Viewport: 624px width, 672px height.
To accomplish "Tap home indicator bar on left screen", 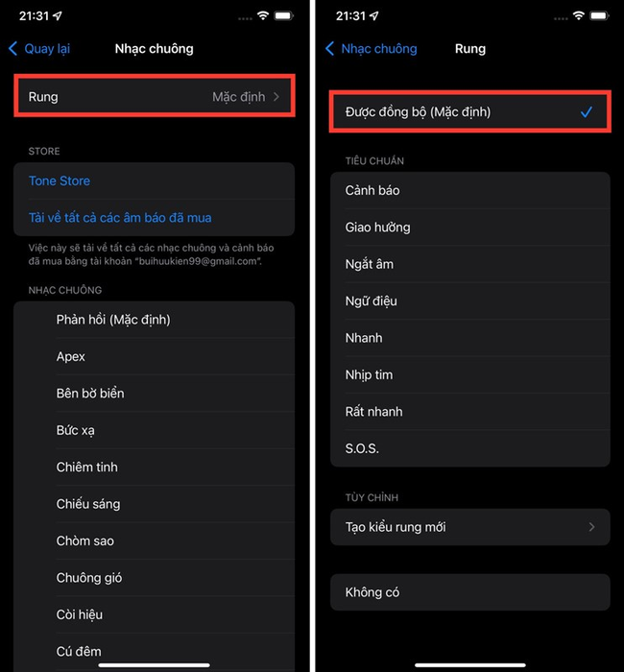I will pyautogui.click(x=155, y=665).
